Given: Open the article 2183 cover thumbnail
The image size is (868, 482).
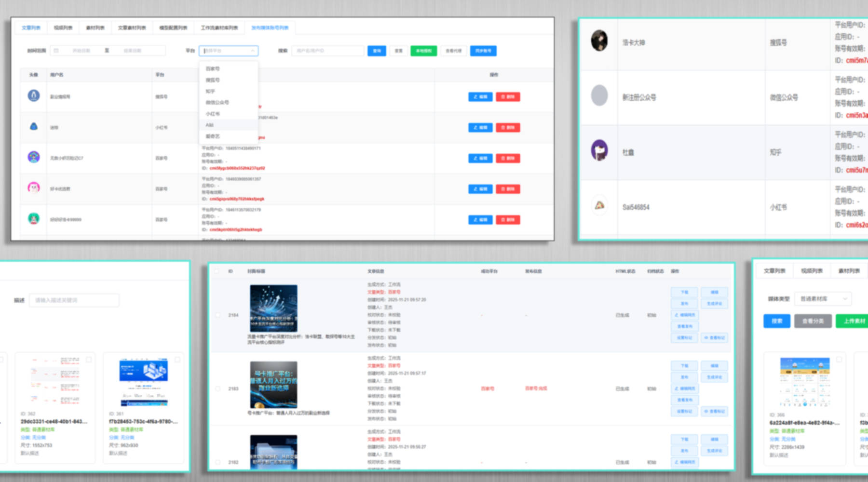Looking at the screenshot, I should (273, 385).
